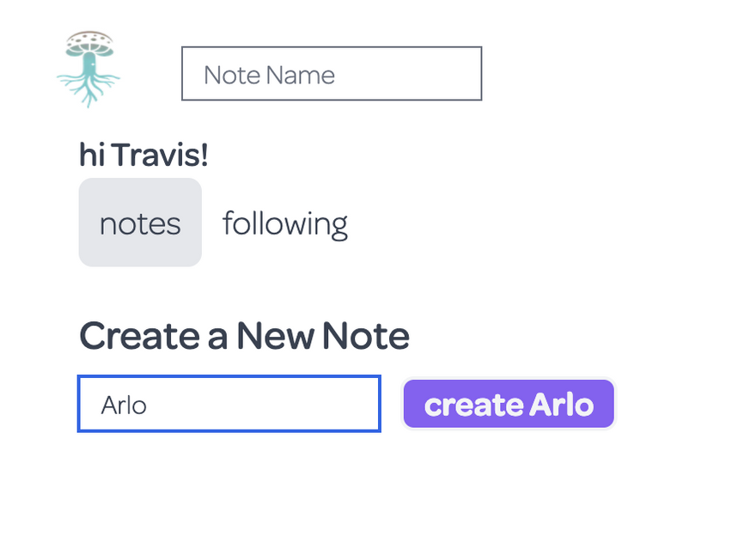This screenshot has width=756, height=549.
Task: Select the notes tab
Action: pyautogui.click(x=140, y=223)
